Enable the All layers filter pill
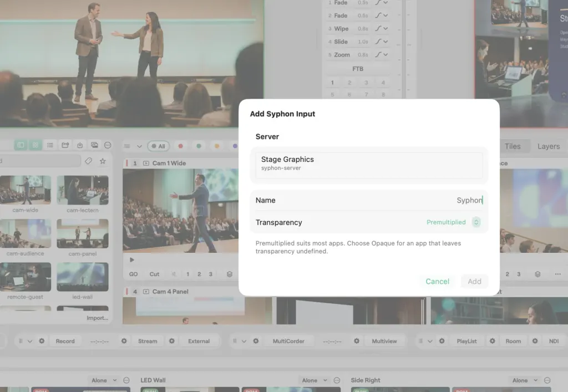This screenshot has width=568, height=392. (158, 146)
